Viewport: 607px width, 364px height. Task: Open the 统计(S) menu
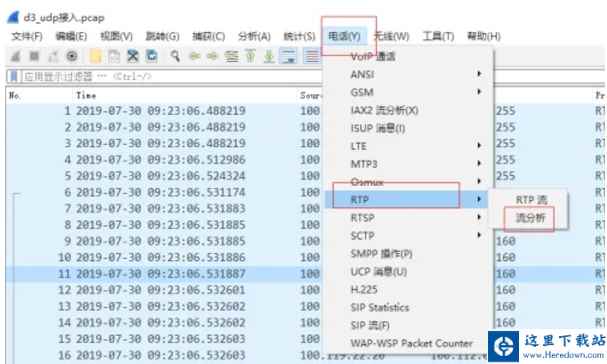(299, 36)
